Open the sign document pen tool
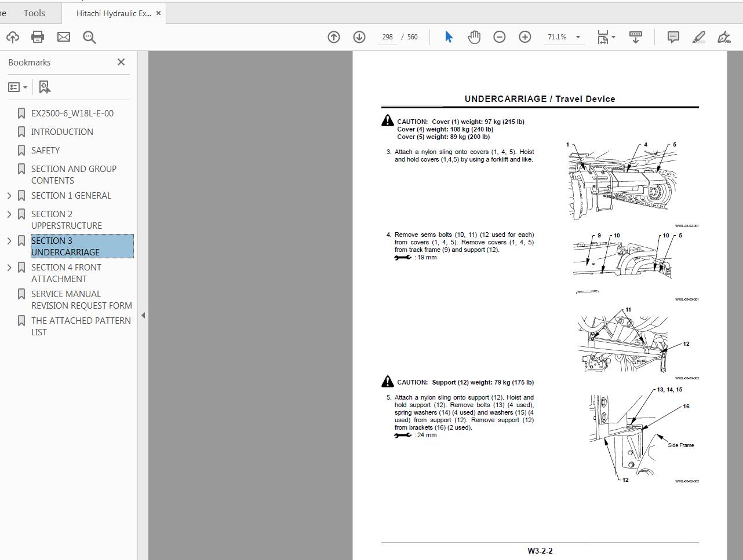Image resolution: width=743 pixels, height=560 pixels. point(724,37)
